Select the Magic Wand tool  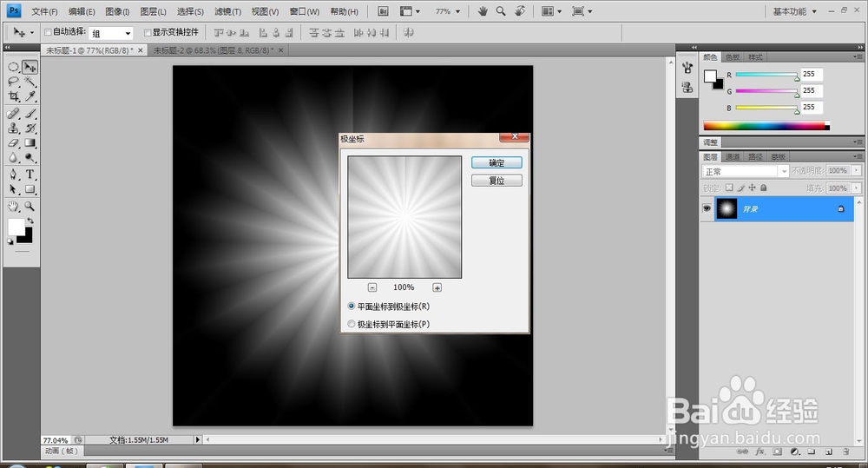(30, 82)
